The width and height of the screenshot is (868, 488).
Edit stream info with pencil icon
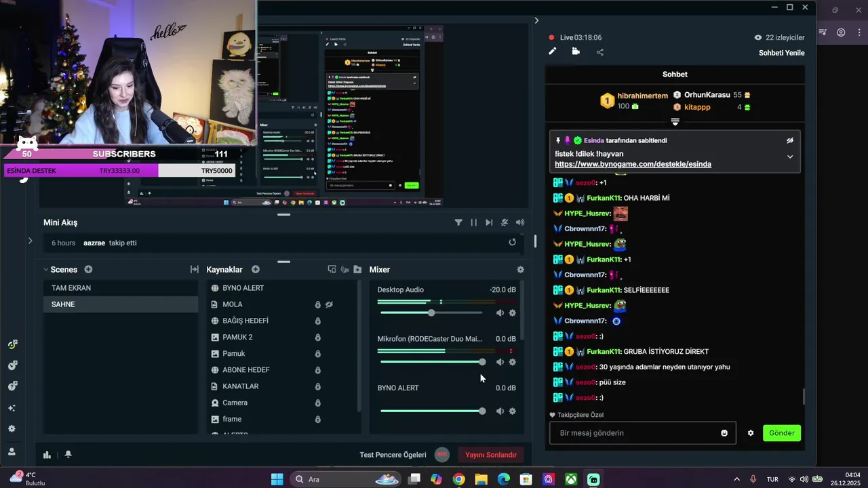553,52
